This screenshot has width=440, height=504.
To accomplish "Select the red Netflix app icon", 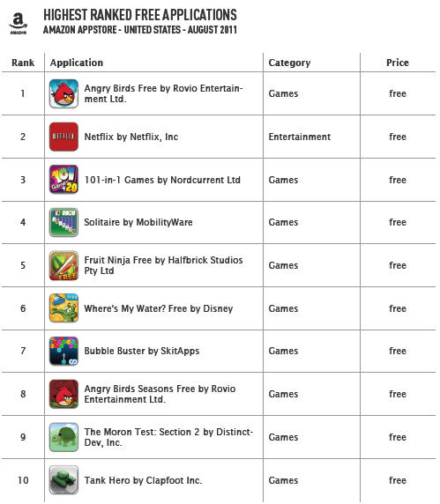I will pyautogui.click(x=63, y=137).
